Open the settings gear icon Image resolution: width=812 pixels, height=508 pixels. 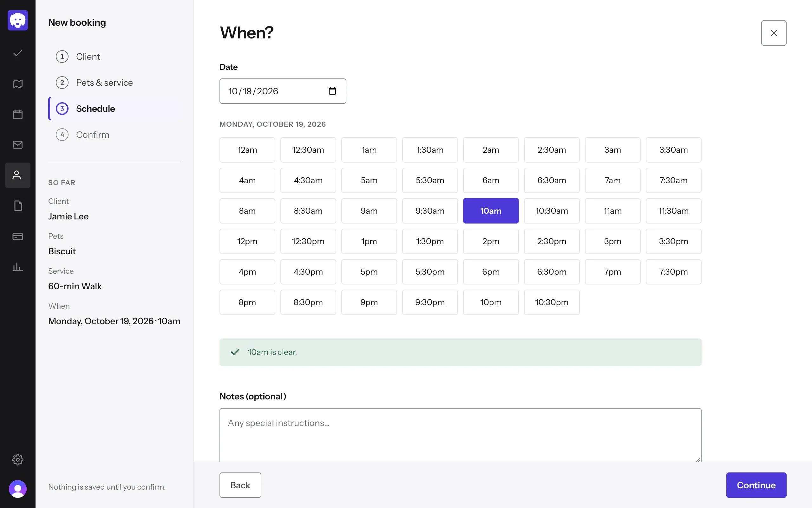(x=18, y=460)
